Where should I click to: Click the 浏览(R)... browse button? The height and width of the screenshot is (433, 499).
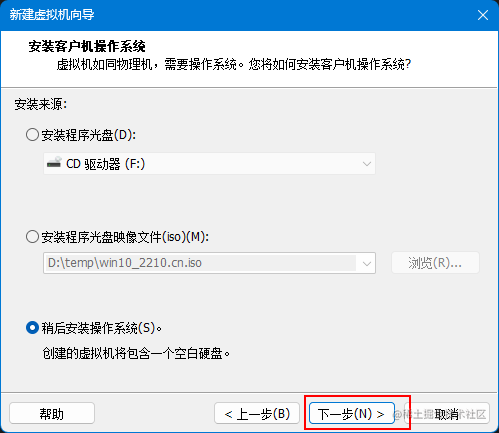click(435, 263)
